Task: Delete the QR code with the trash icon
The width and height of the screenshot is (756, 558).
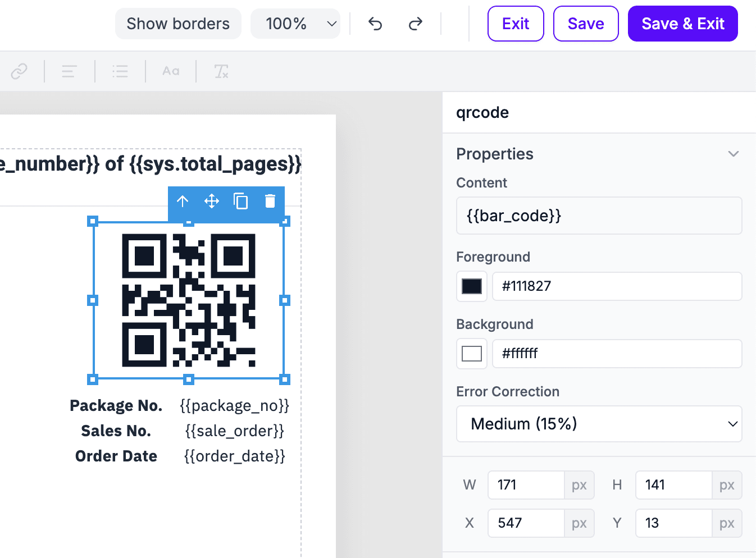Action: coord(270,202)
